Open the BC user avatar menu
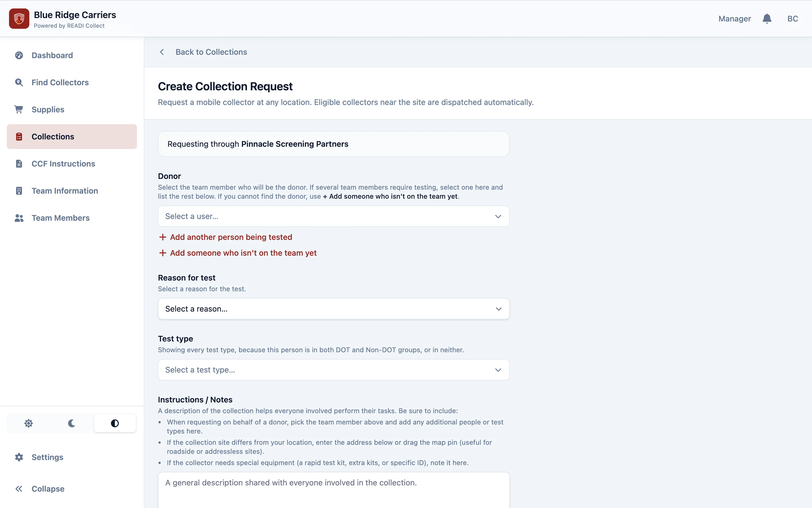Screen dimensions: 812x508 pyautogui.click(x=793, y=18)
